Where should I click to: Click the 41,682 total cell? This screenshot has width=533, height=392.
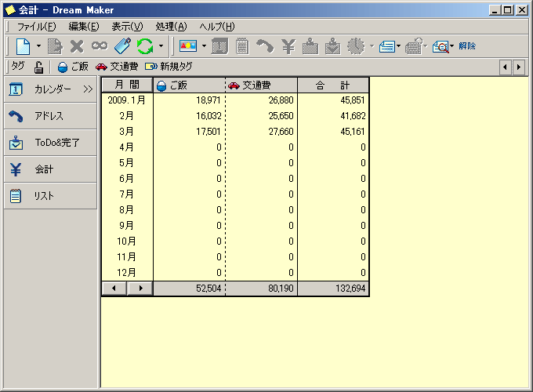pos(333,116)
